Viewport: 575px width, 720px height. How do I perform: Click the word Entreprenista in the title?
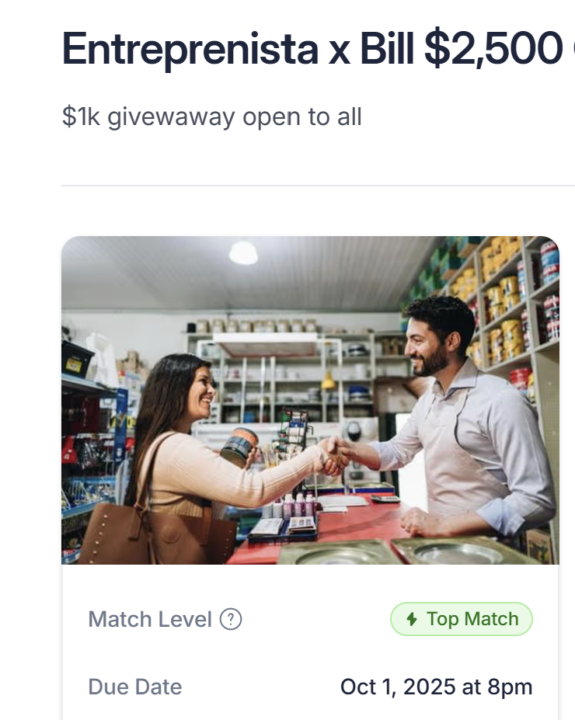point(190,50)
